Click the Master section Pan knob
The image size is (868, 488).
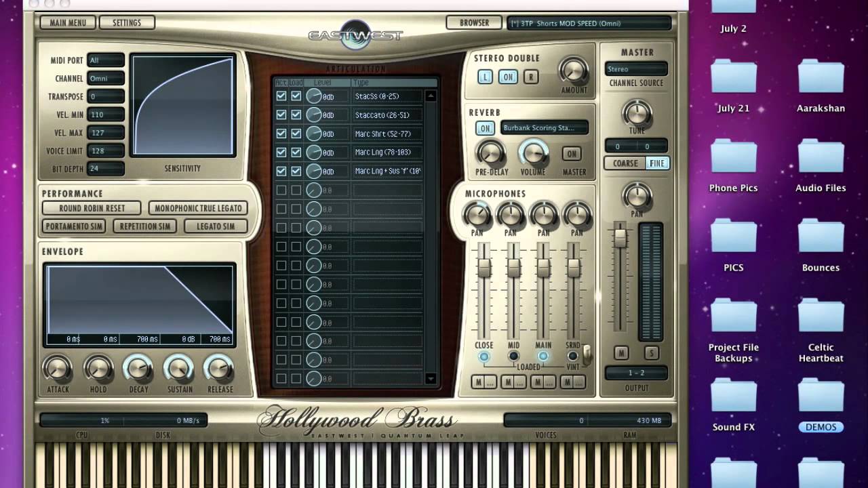pyautogui.click(x=636, y=197)
